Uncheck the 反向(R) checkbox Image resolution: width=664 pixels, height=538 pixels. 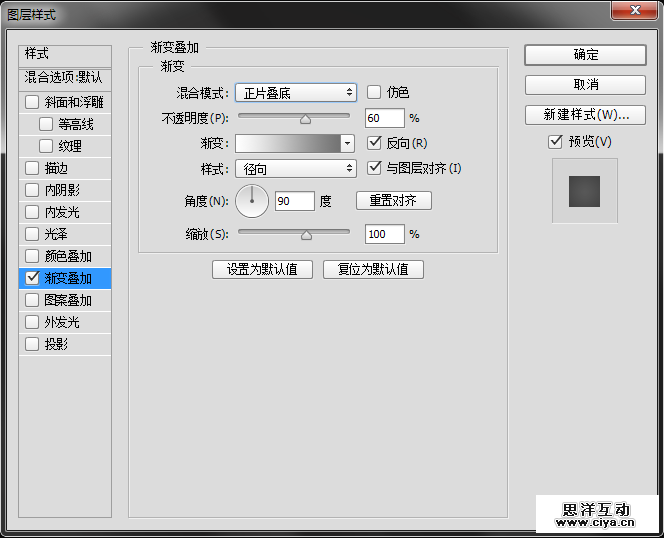[374, 143]
